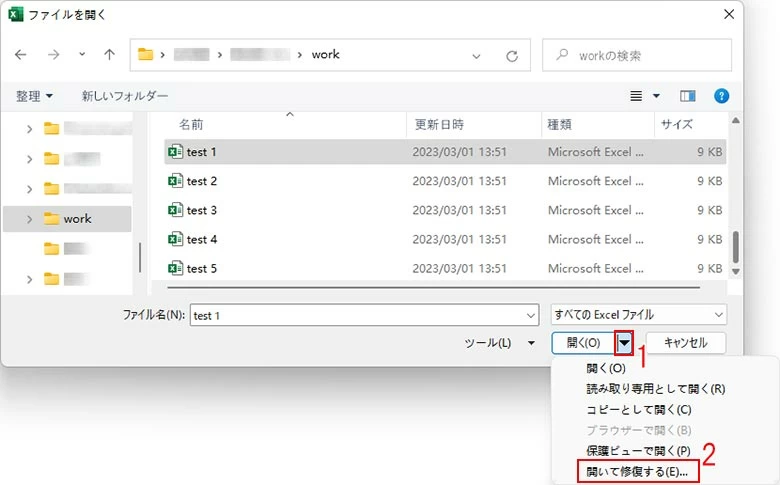Click the Excel icon of test 4
Viewport: 780px width, 485px height.
pyautogui.click(x=175, y=239)
